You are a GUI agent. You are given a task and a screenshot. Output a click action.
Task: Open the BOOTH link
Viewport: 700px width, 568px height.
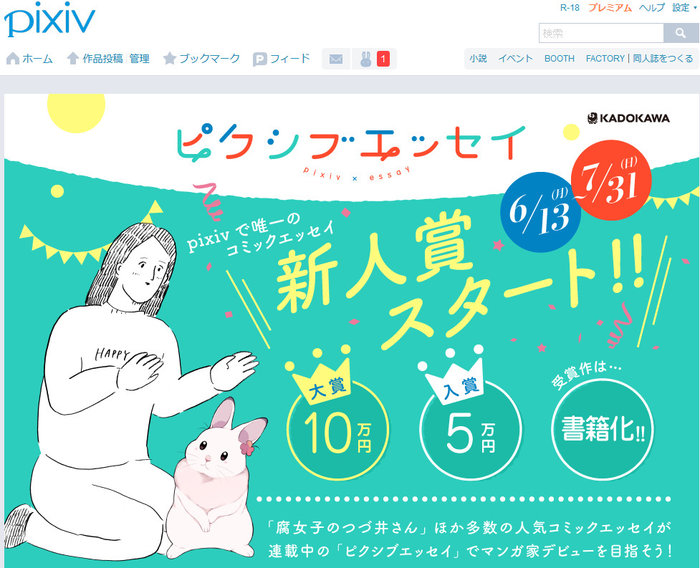559,58
